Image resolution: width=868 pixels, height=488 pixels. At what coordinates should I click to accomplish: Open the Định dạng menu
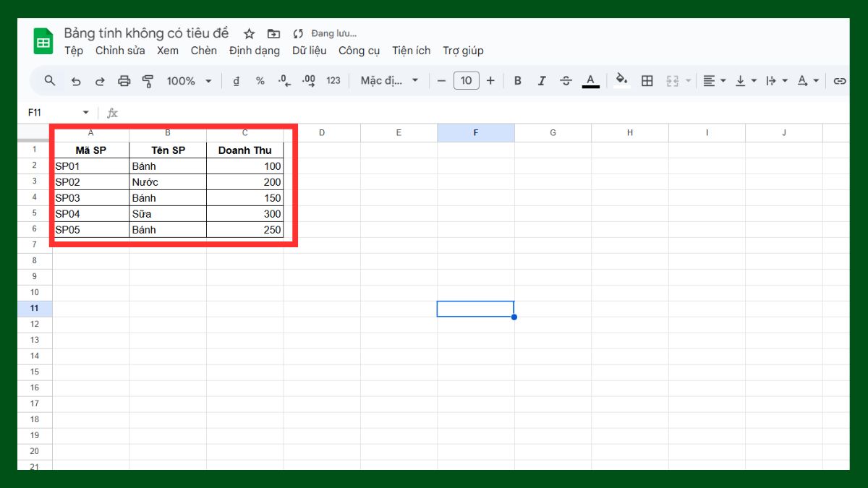[x=255, y=51]
